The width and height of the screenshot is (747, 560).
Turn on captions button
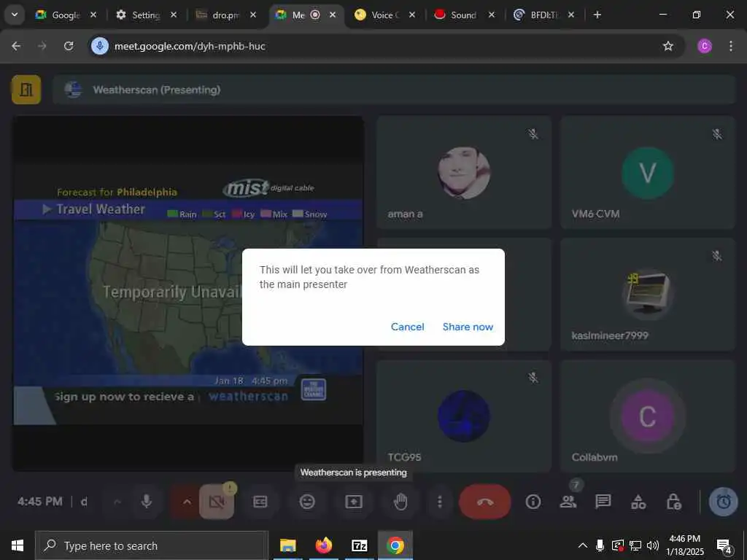[x=260, y=502]
